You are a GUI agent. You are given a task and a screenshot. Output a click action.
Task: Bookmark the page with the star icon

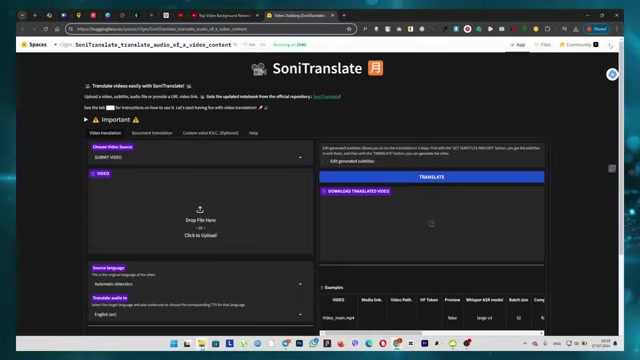tap(349, 29)
